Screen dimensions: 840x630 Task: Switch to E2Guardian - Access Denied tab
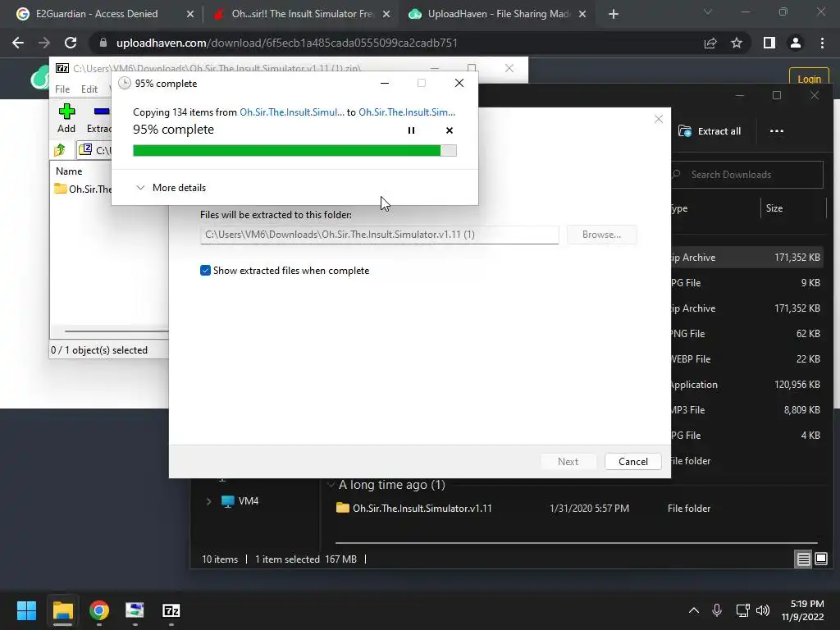pos(97,14)
